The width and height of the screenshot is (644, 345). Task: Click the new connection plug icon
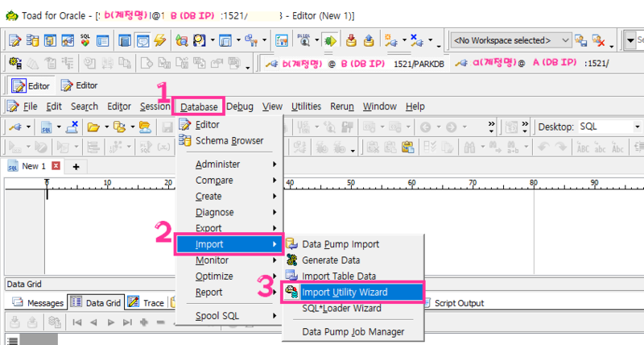click(x=390, y=40)
